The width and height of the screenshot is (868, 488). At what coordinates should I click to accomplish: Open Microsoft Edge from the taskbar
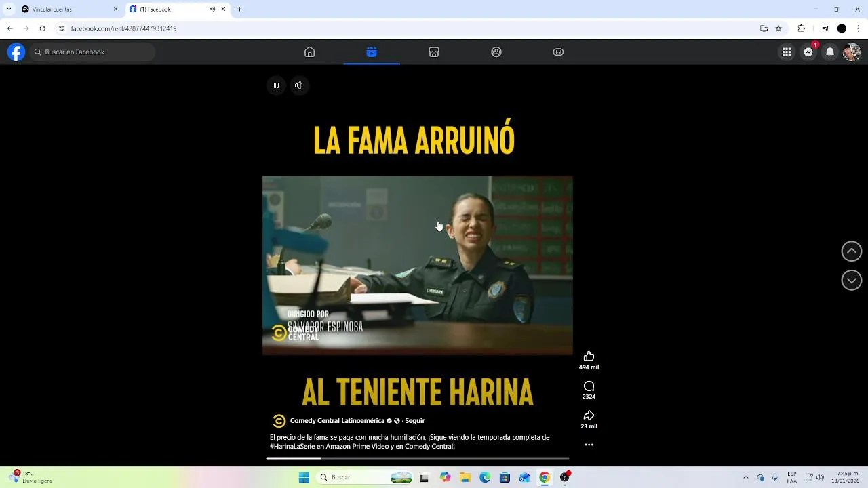pyautogui.click(x=485, y=478)
